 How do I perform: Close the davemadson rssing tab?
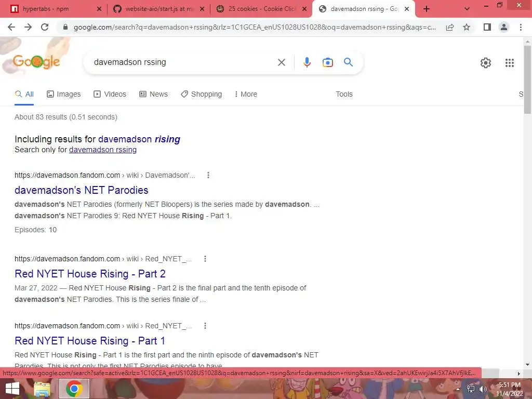pos(407,9)
